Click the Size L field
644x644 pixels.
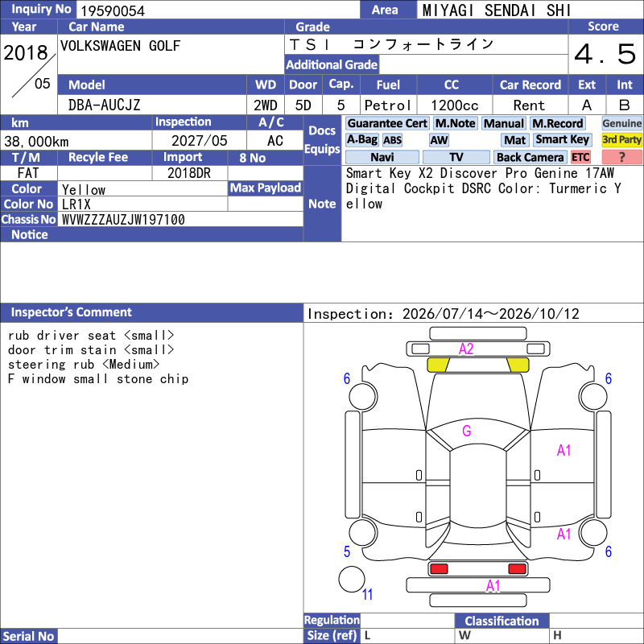tap(407, 636)
